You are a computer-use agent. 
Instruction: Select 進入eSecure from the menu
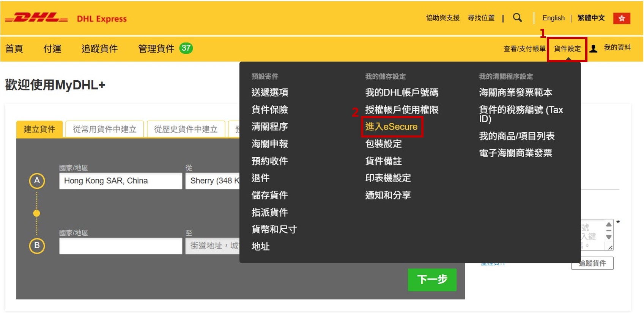391,127
